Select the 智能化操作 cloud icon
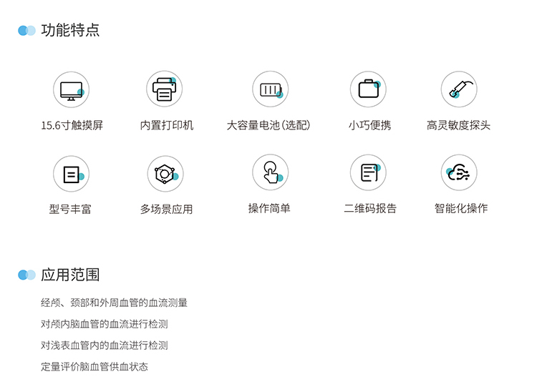Viewport: 537px width, 392px height. [458, 172]
